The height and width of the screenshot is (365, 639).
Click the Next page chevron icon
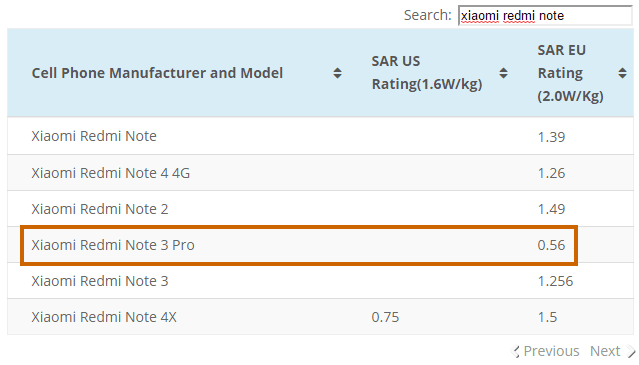(630, 351)
